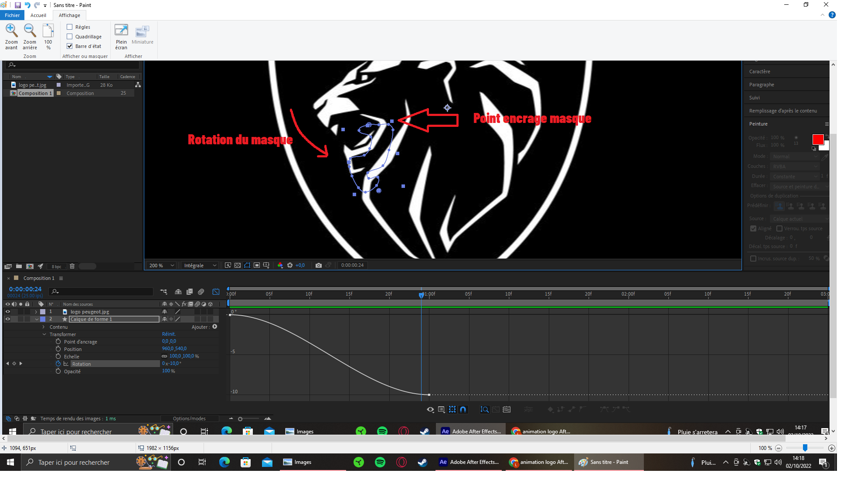Click the Composition 1 timeline tab
The image size is (864, 504).
coord(39,278)
